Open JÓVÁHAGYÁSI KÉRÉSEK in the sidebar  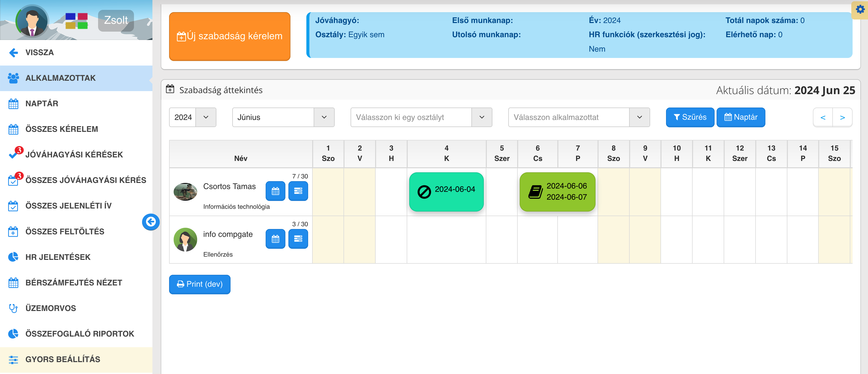76,155
